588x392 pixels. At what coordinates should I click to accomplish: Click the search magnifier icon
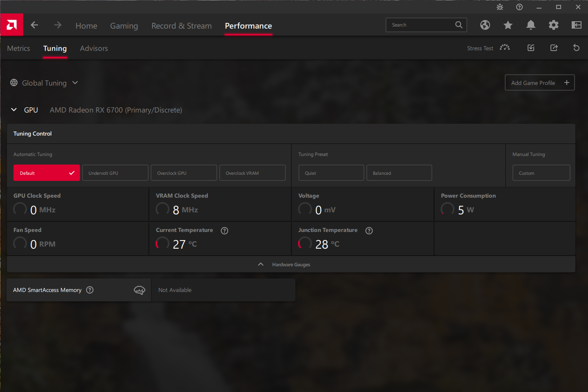pyautogui.click(x=459, y=25)
